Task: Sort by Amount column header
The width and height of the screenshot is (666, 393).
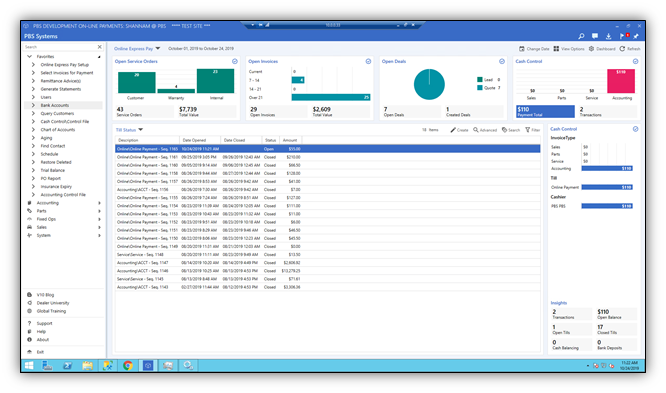Action: (x=291, y=140)
